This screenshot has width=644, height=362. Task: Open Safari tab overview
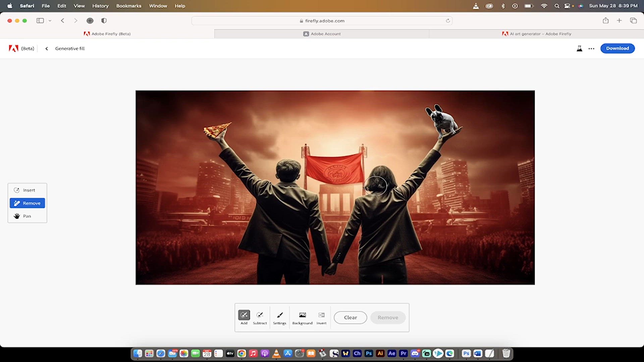[x=633, y=21]
